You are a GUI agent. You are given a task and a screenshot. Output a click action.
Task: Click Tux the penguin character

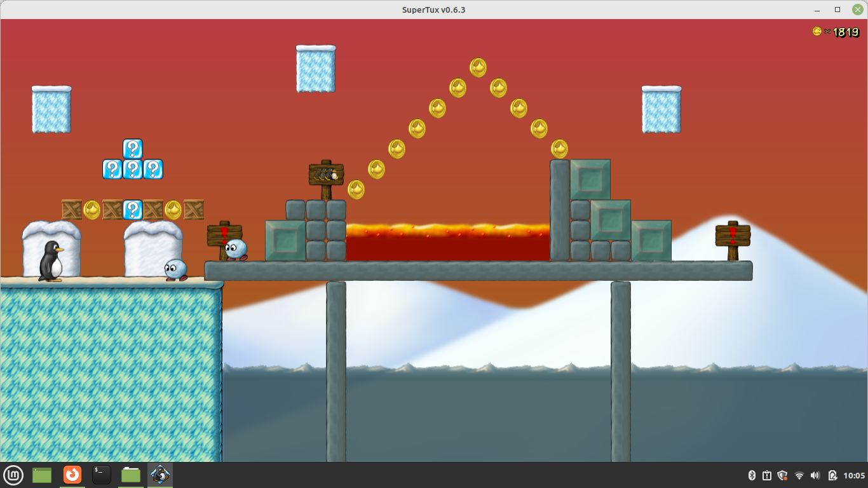click(51, 261)
